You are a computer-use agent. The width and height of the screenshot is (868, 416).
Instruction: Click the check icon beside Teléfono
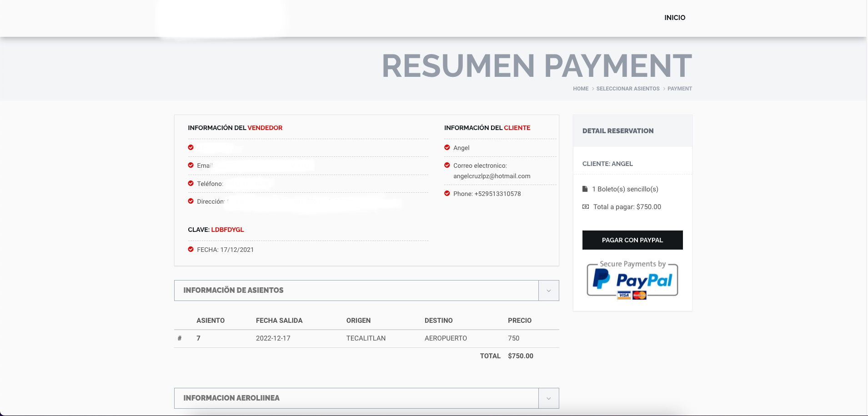(191, 183)
